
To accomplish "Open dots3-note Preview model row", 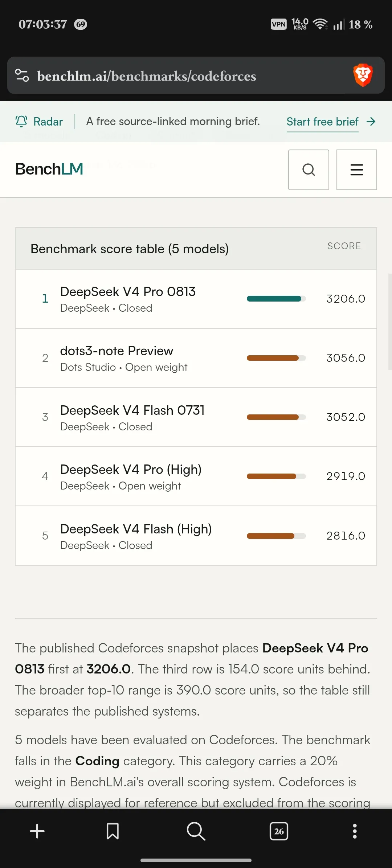I will (x=196, y=358).
